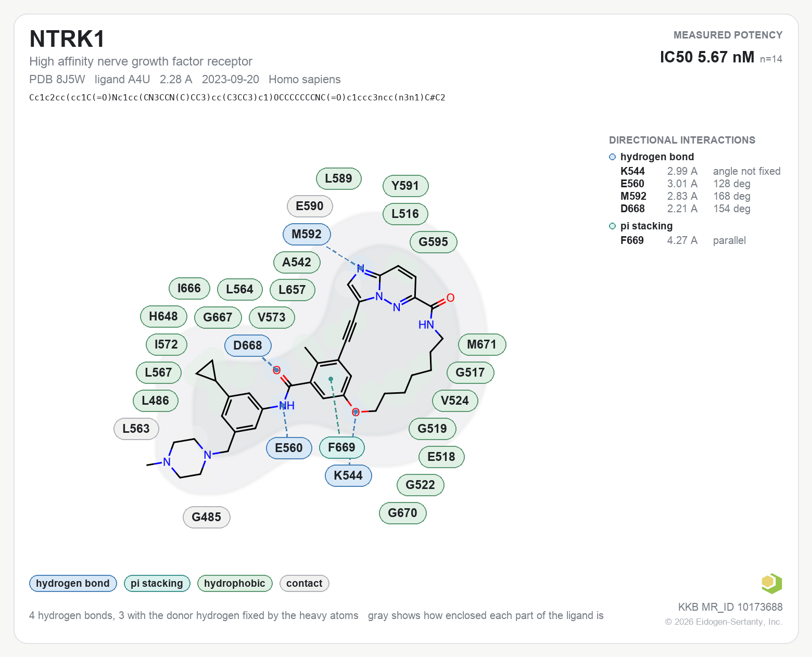Select the pi stacking legend pill
The image size is (812, 657).
pyautogui.click(x=157, y=584)
